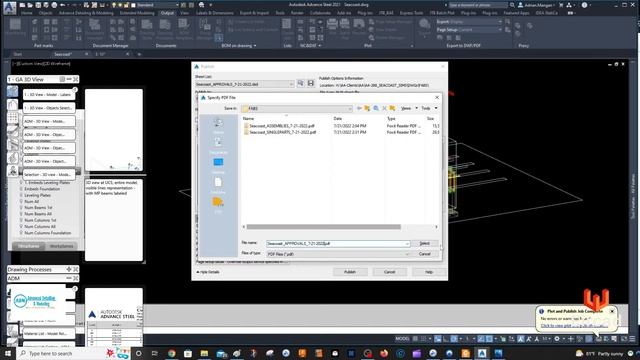Viewport: 640px width, 360px height.
Task: Open the Seacoast drawing file tab
Action: [x=63, y=54]
